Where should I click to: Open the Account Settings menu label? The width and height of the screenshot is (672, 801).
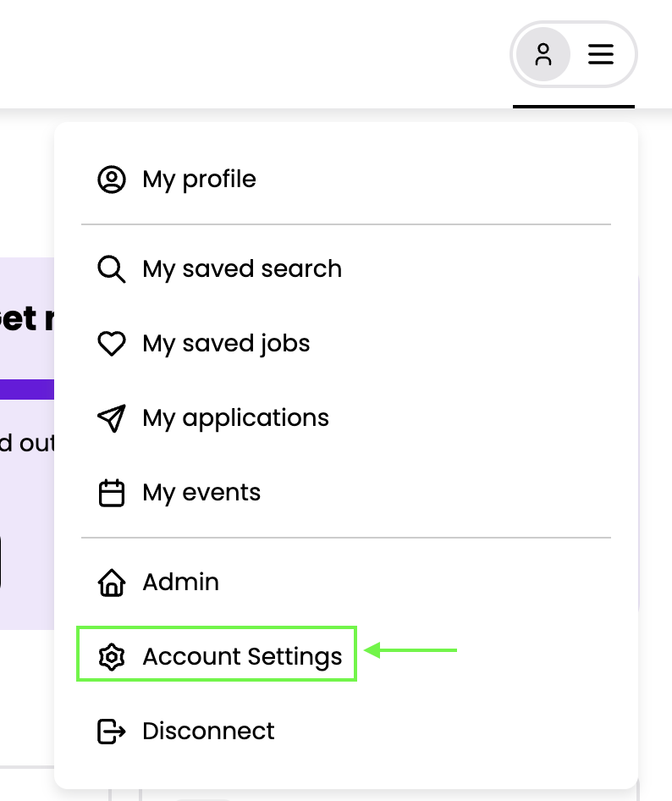(242, 657)
